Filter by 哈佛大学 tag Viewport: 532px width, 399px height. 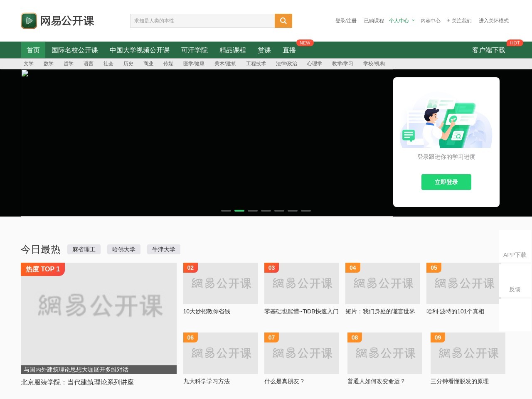(124, 249)
